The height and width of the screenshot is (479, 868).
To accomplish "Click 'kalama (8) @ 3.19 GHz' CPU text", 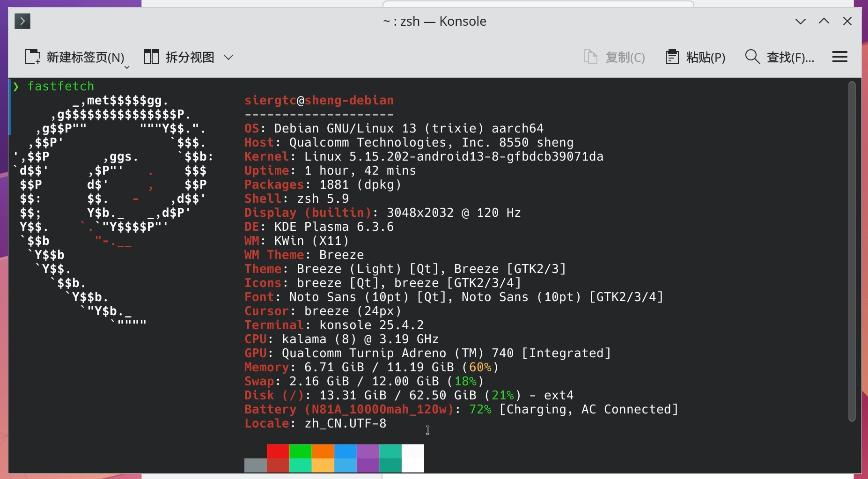I will 360,339.
